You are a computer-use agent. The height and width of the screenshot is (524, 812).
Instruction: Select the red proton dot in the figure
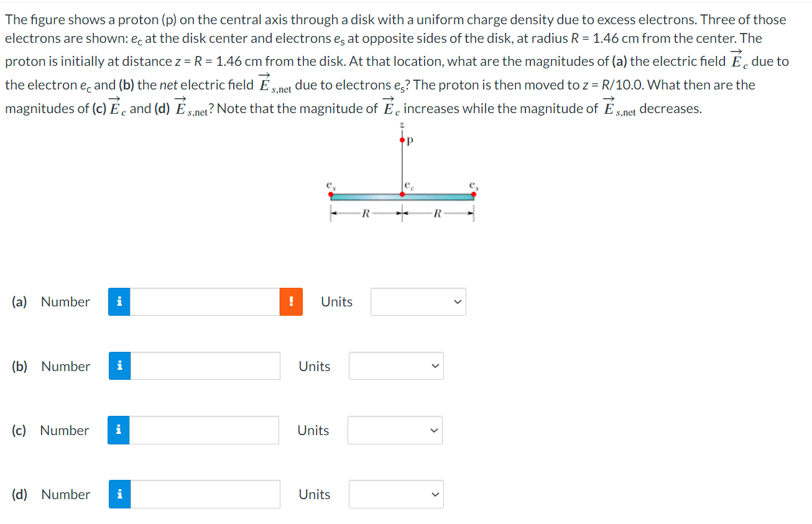tap(402, 140)
